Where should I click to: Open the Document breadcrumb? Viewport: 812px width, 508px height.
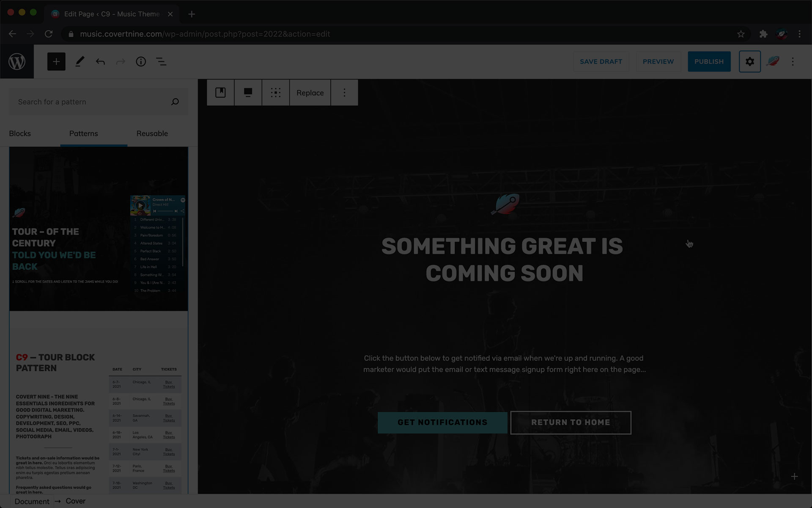pyautogui.click(x=32, y=501)
